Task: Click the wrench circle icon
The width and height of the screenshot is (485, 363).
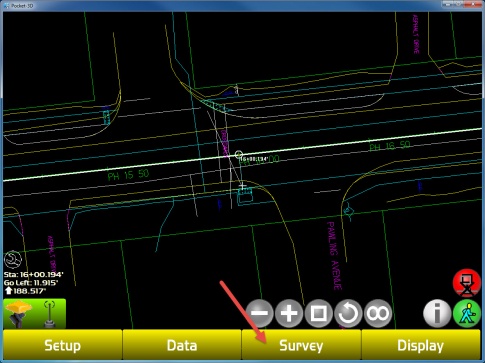Action: [x=13, y=260]
